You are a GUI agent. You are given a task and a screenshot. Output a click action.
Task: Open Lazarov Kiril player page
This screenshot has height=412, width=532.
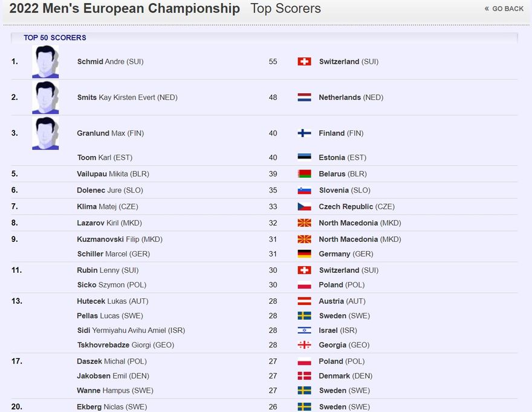tap(109, 223)
